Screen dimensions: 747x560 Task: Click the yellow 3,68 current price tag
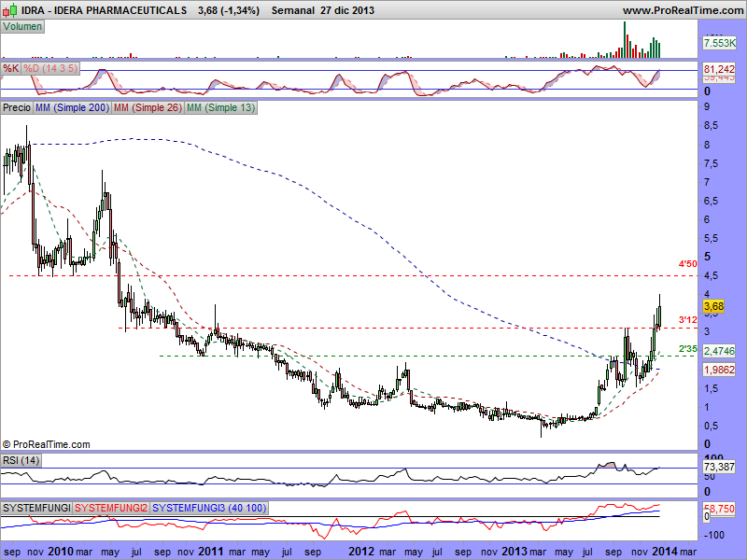tap(713, 306)
